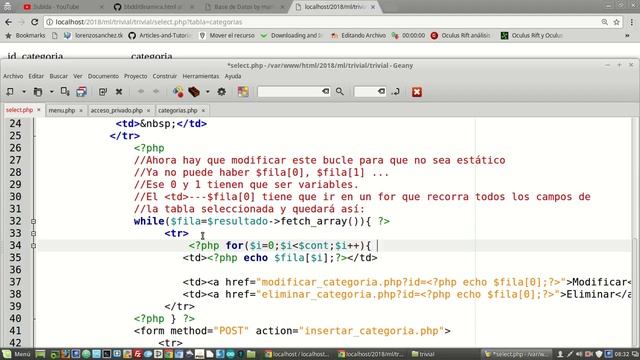The height and width of the screenshot is (360, 640).
Task: Switch to the menu.php tab
Action: pyautogui.click(x=62, y=110)
